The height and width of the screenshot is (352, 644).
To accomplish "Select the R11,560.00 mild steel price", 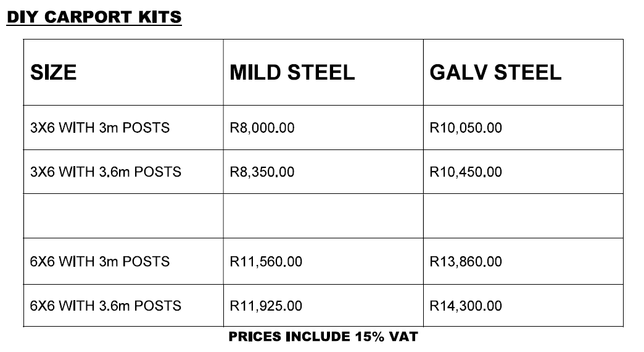I will (x=266, y=262).
